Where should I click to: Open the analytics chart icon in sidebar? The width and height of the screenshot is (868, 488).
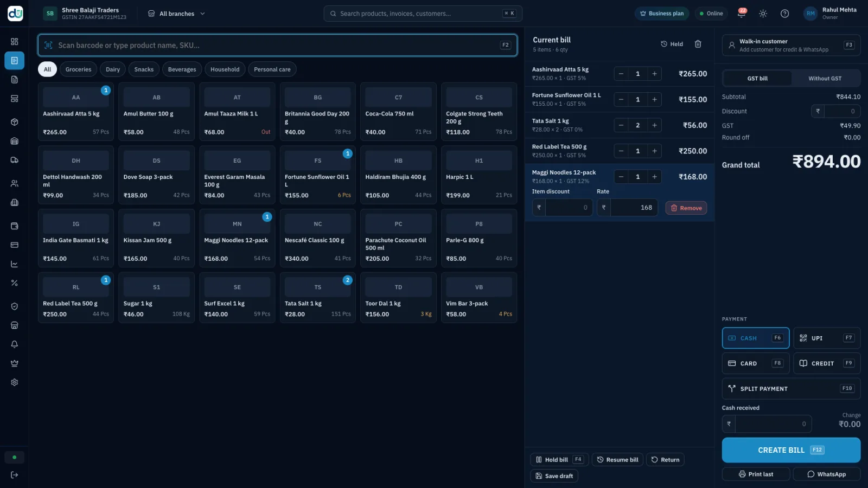point(15,264)
